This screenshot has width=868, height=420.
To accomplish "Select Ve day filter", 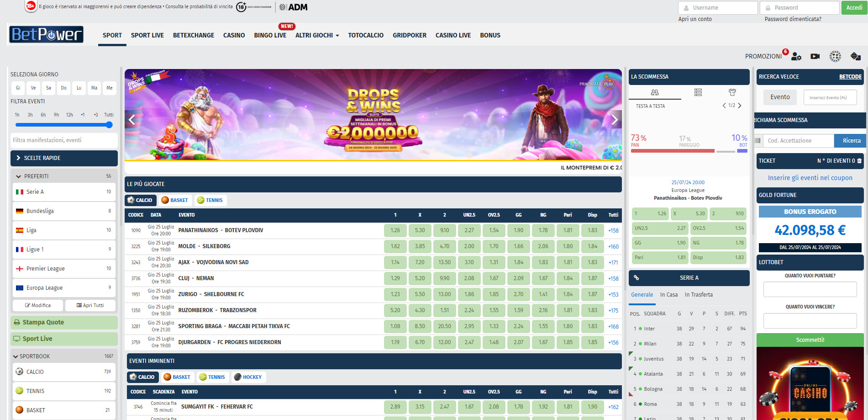I will (x=33, y=88).
